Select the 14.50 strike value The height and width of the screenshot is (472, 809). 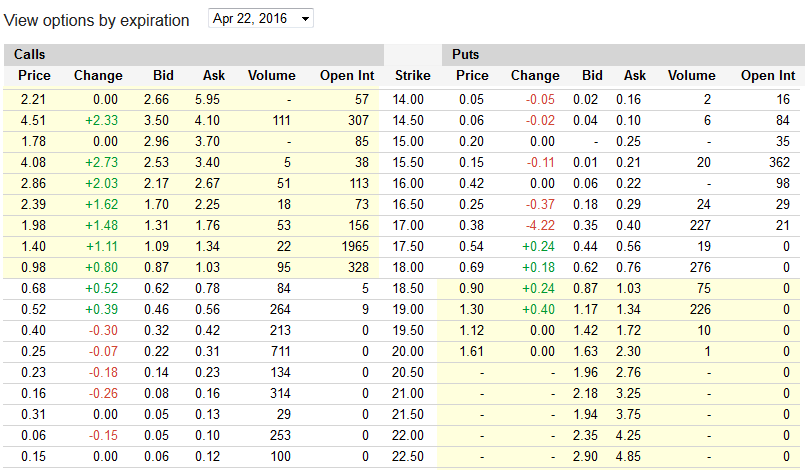click(408, 121)
